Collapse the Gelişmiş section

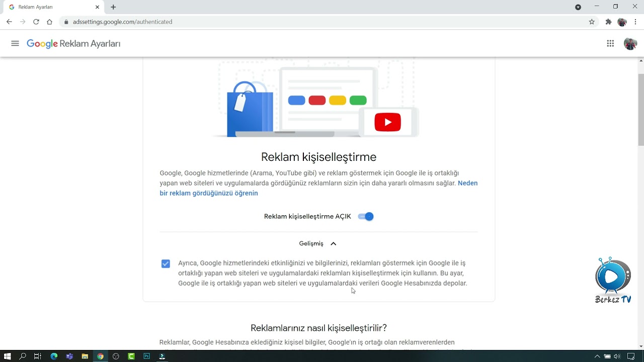318,243
